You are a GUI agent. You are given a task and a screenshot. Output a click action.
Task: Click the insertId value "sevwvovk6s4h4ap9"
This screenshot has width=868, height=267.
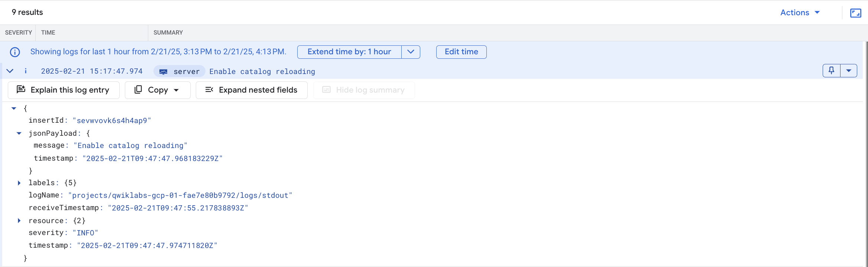point(112,120)
